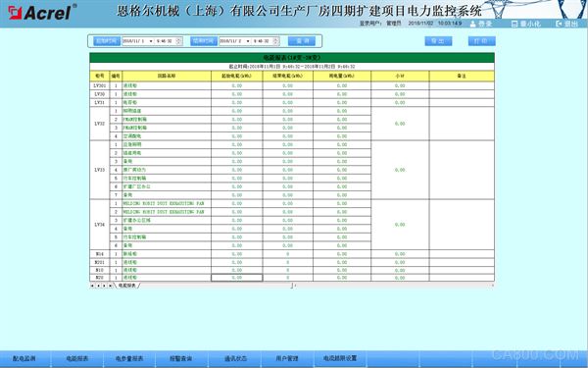The height and width of the screenshot is (368, 588).
Task: Select the 电能报表 worksheet tab below table
Action: click(x=127, y=286)
